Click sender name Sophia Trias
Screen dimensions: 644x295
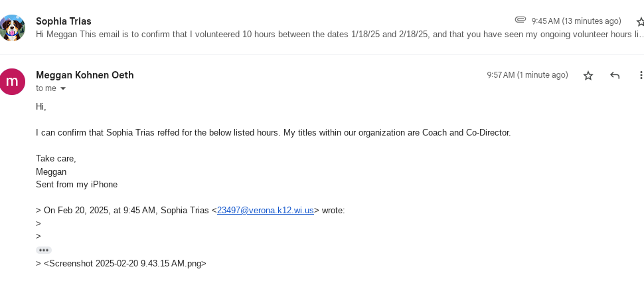coord(64,21)
